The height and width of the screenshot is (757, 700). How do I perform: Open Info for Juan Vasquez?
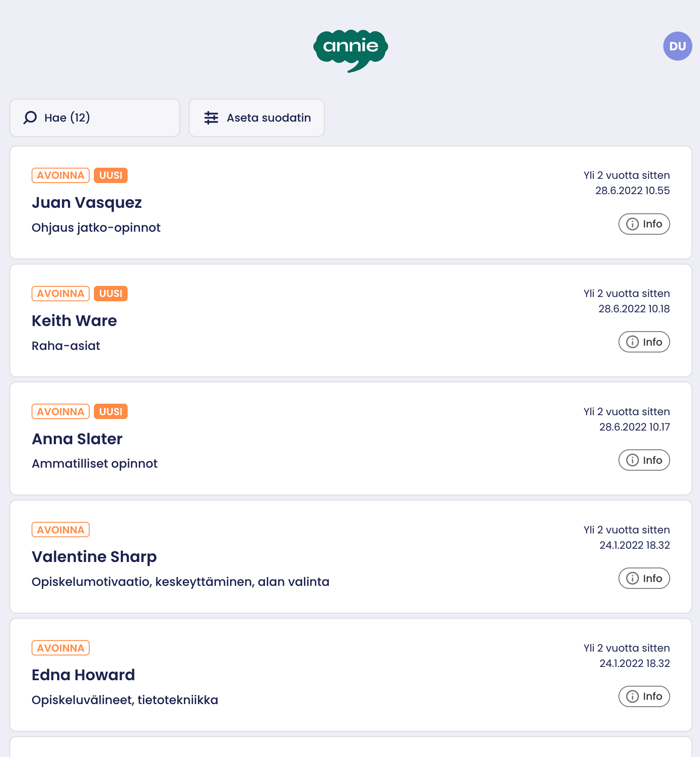(644, 224)
